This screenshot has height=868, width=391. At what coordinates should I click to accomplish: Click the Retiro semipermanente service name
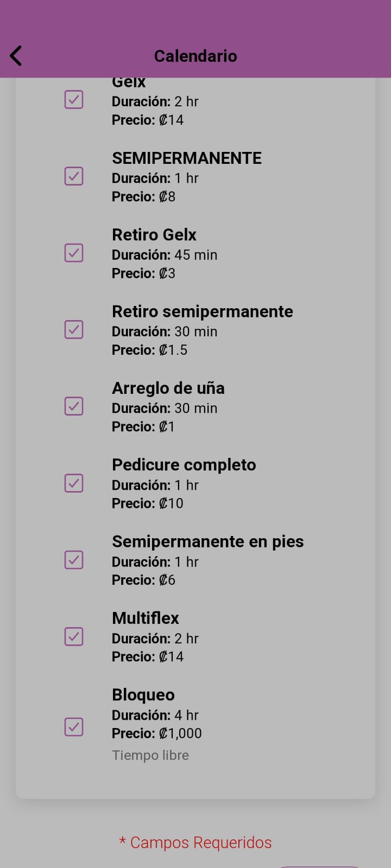pos(202,311)
